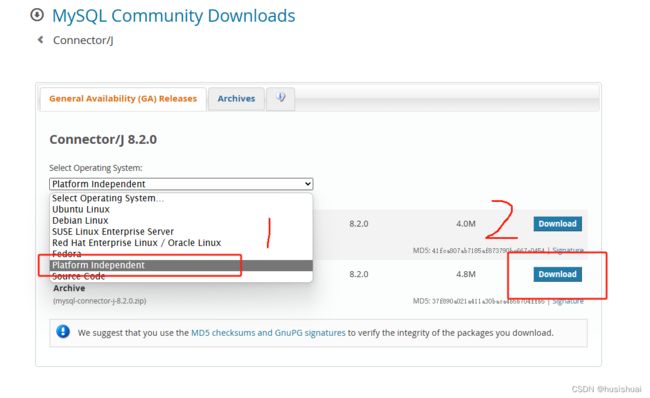Click the Connector/J 8.2.0 heading text

pyautogui.click(x=103, y=140)
